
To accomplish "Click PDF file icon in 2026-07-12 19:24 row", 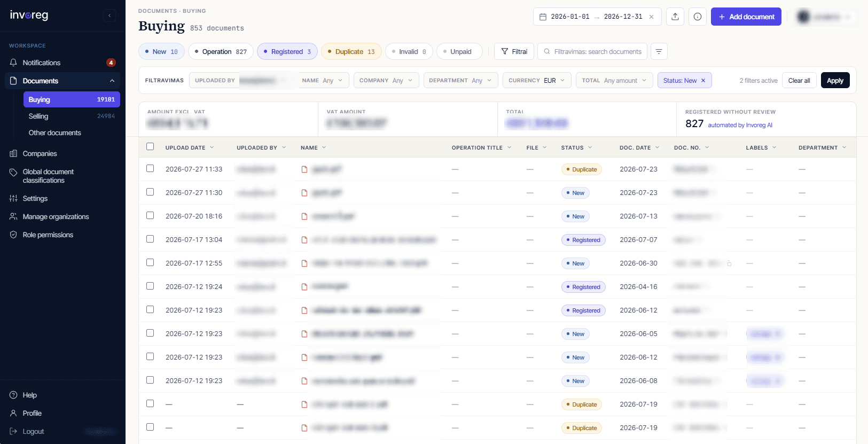I will pyautogui.click(x=304, y=287).
